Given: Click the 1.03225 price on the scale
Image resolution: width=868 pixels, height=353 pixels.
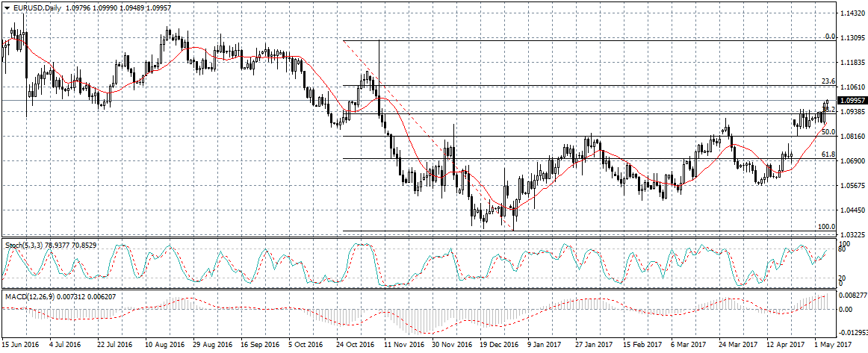Looking at the screenshot, I should [852, 235].
